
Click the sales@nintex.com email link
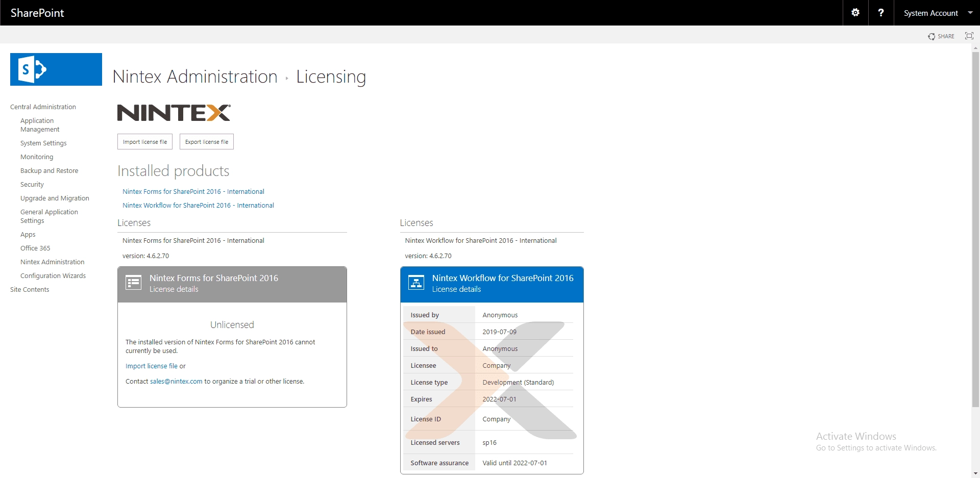176,381
